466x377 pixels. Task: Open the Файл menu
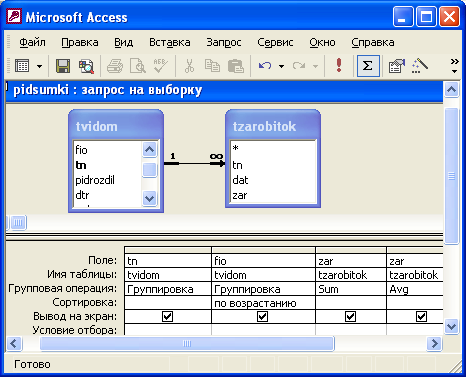pyautogui.click(x=32, y=42)
